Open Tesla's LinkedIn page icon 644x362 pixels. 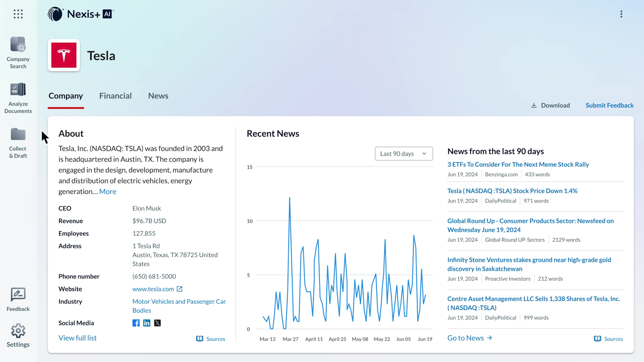pyautogui.click(x=147, y=323)
